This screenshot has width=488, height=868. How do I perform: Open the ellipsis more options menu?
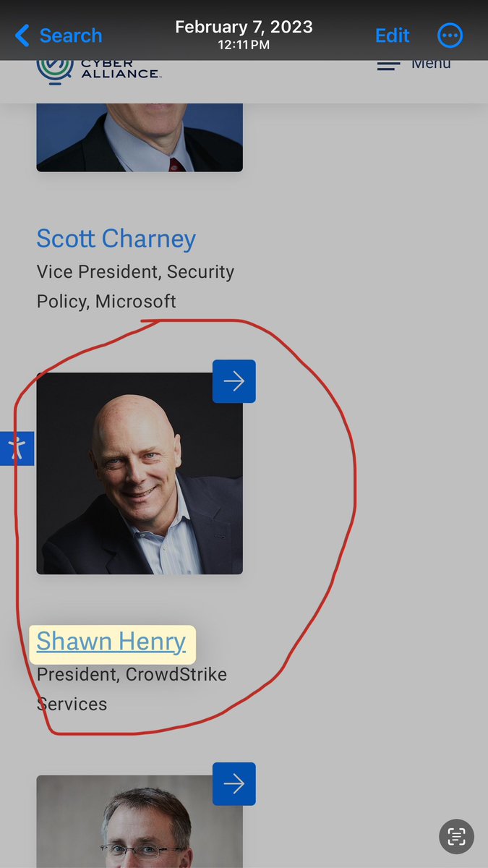click(x=450, y=35)
